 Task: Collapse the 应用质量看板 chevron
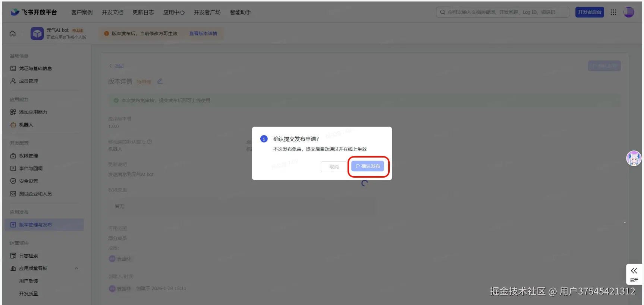tap(76, 269)
